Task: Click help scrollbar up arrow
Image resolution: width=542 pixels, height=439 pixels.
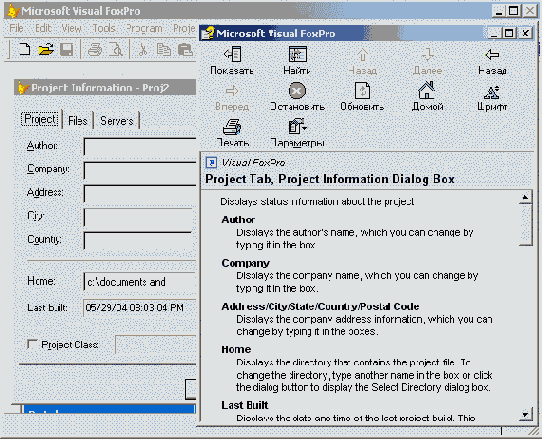Action: coord(525,197)
